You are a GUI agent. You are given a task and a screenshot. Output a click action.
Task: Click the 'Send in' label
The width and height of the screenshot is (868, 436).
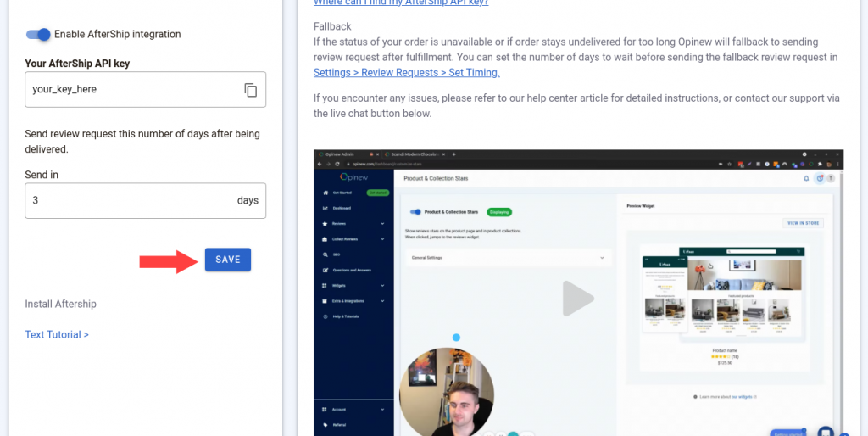click(x=42, y=175)
